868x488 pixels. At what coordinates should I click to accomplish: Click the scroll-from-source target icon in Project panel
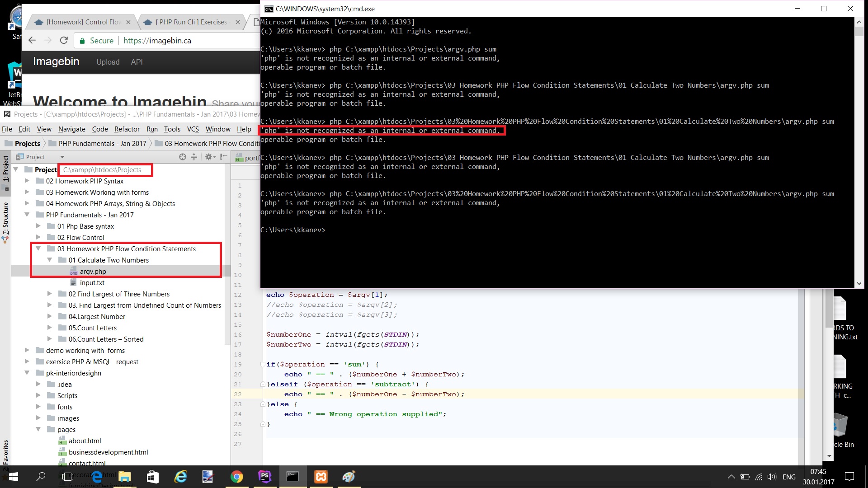point(182,157)
